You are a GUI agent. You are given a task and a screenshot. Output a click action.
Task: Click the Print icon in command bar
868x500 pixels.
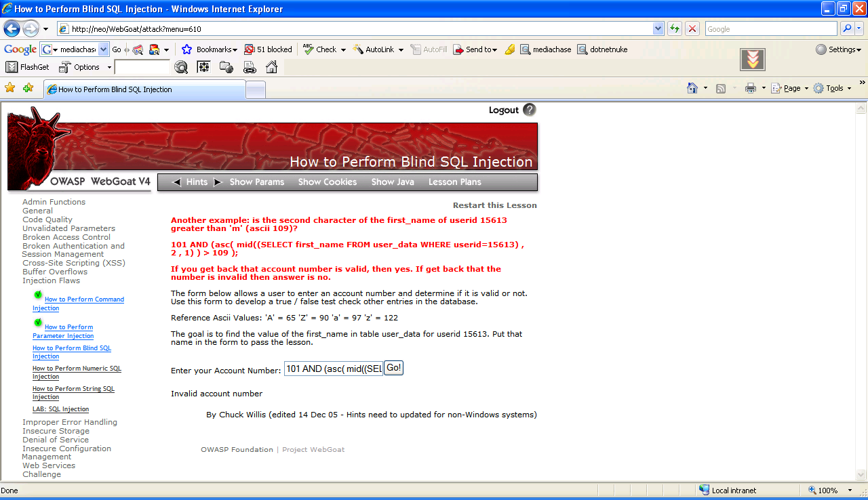tap(750, 88)
